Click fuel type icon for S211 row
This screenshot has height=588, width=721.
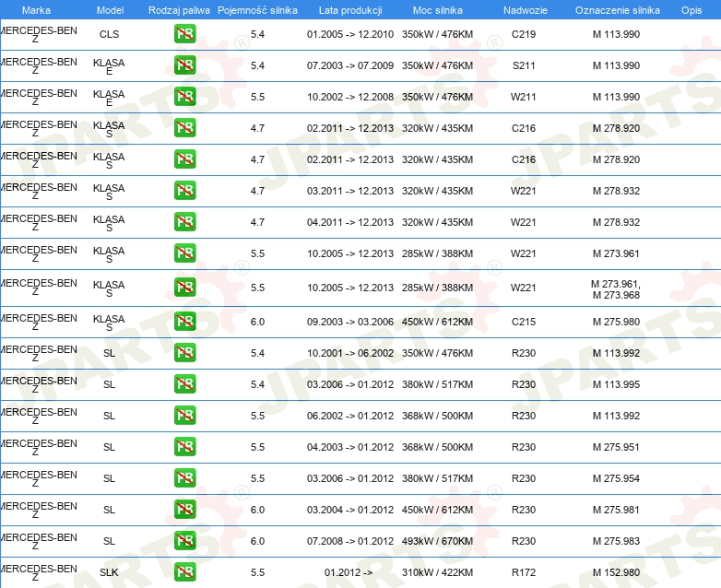(x=184, y=65)
